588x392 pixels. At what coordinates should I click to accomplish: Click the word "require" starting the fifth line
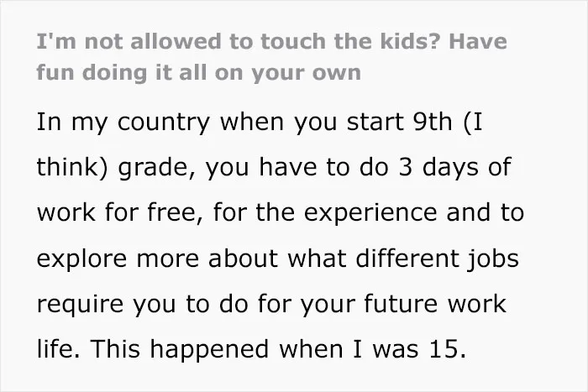80,305
